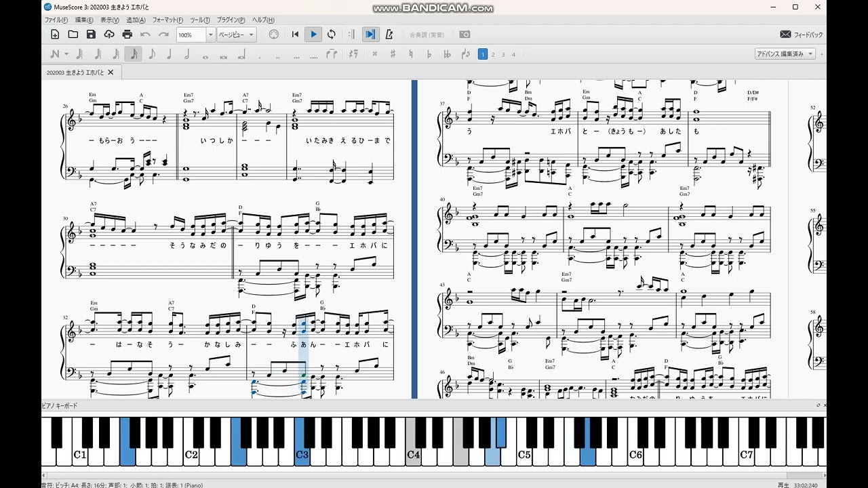
Task: Close the piano keyboard panel
Action: pyautogui.click(x=825, y=405)
